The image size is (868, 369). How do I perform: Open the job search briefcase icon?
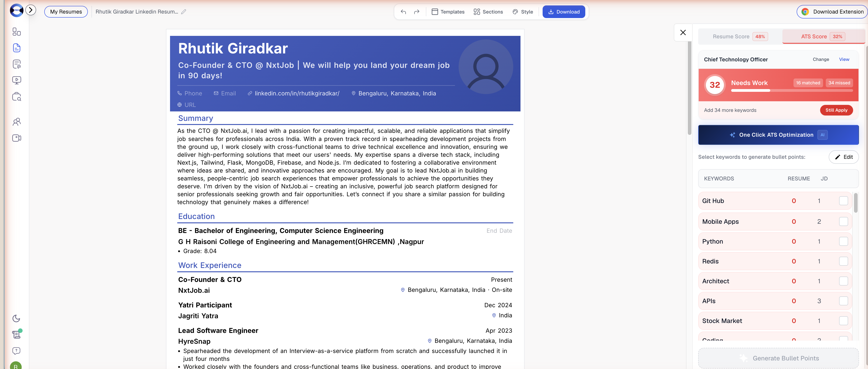click(x=16, y=97)
